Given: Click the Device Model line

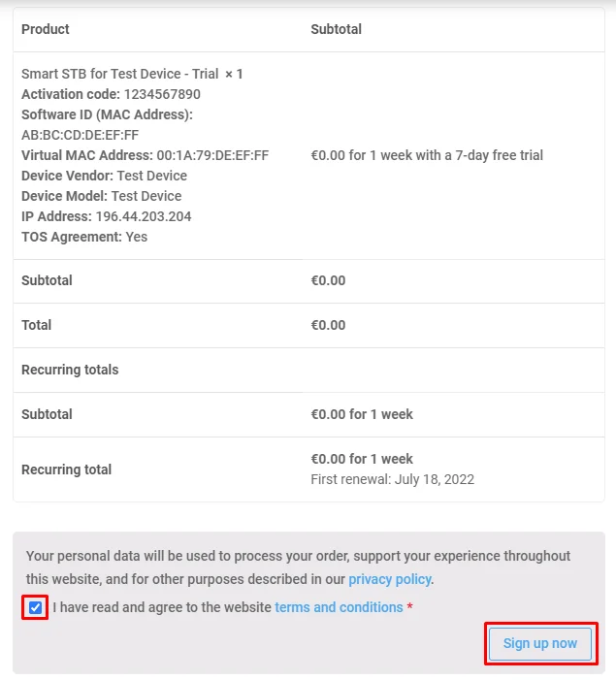Looking at the screenshot, I should click(x=101, y=196).
